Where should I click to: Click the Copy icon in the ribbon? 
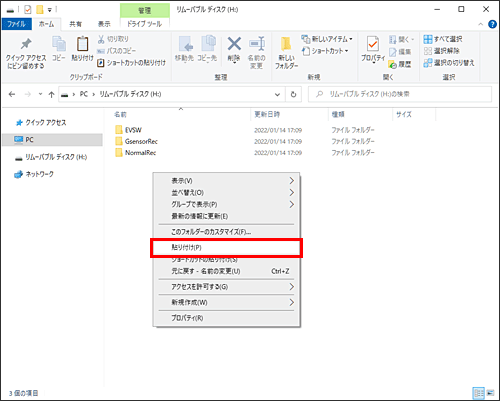point(59,44)
